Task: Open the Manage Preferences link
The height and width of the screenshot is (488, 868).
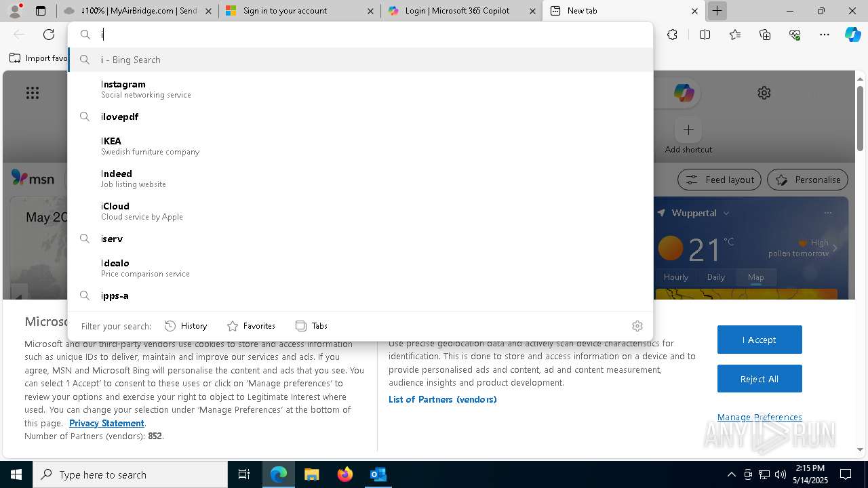Action: click(x=759, y=417)
